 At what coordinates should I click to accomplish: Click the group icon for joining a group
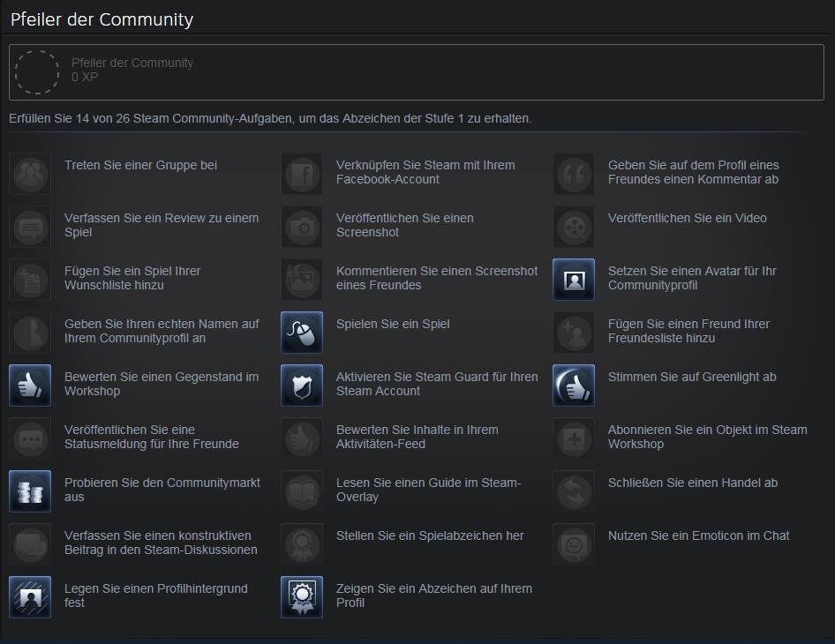click(30, 174)
